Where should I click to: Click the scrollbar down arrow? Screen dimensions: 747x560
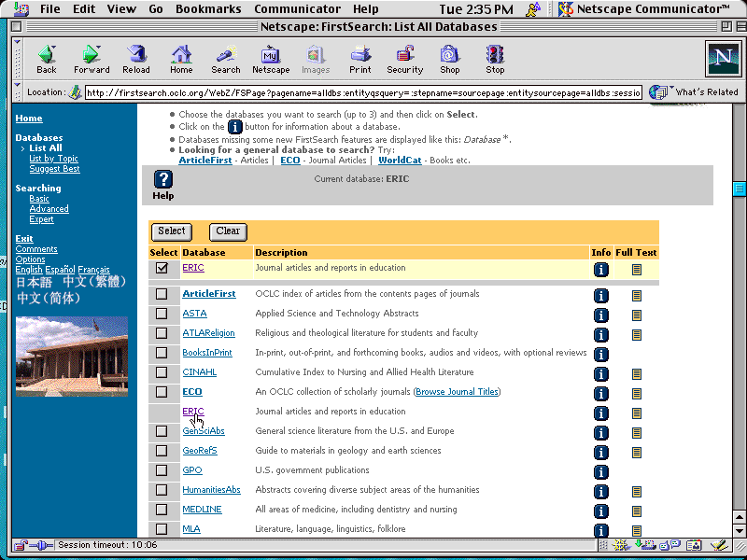(x=739, y=530)
